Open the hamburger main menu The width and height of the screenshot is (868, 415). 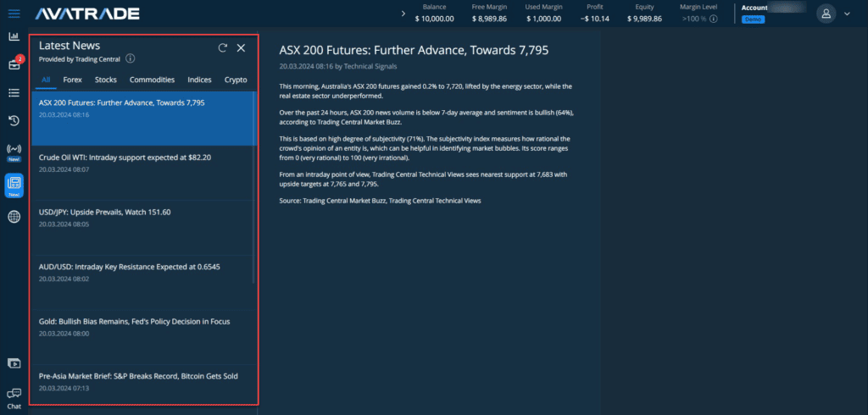(14, 14)
